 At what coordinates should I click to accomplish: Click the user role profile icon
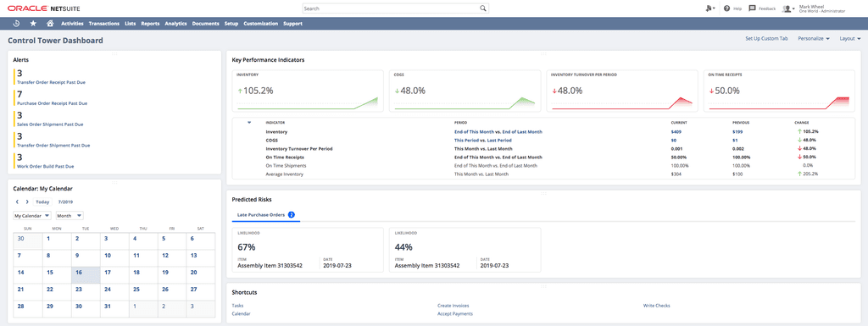pyautogui.click(x=787, y=8)
